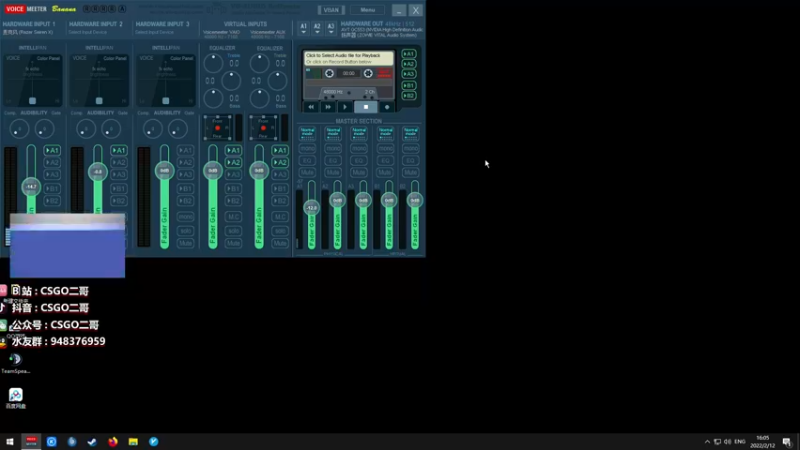Click the Comp knob on Hardware Input 2
The width and height of the screenshot is (800, 450).
point(86,129)
